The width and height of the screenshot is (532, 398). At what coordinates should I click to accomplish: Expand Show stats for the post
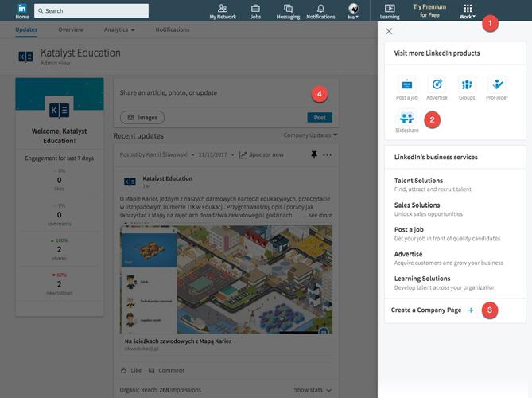313,390
